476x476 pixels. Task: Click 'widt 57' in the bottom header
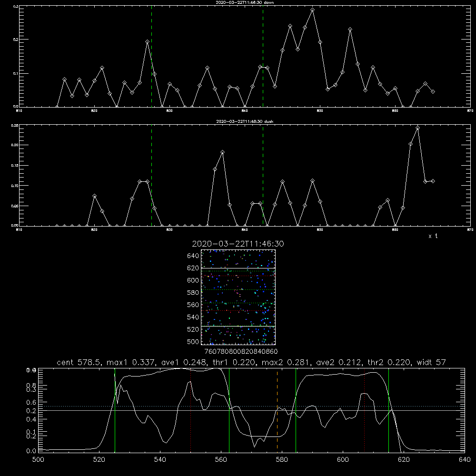(431, 362)
